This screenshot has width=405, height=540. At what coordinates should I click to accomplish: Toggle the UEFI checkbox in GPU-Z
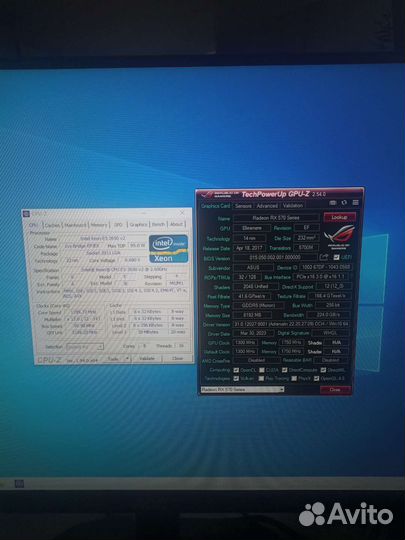coord(336,257)
